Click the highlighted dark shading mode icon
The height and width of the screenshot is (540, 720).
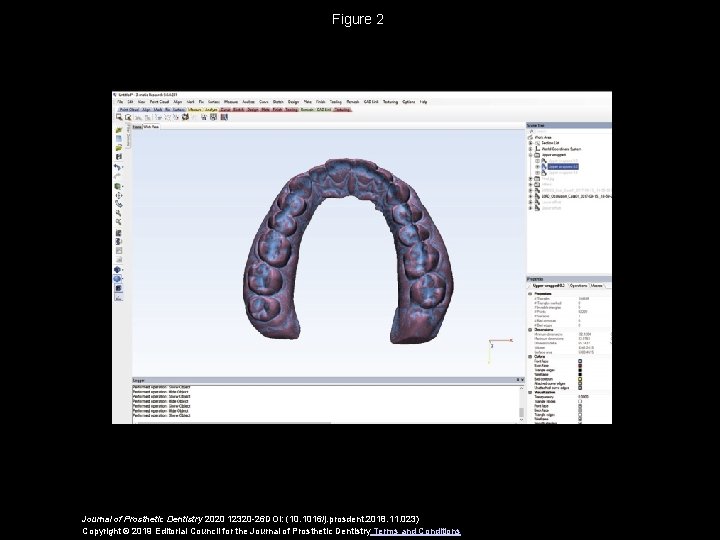click(x=118, y=288)
